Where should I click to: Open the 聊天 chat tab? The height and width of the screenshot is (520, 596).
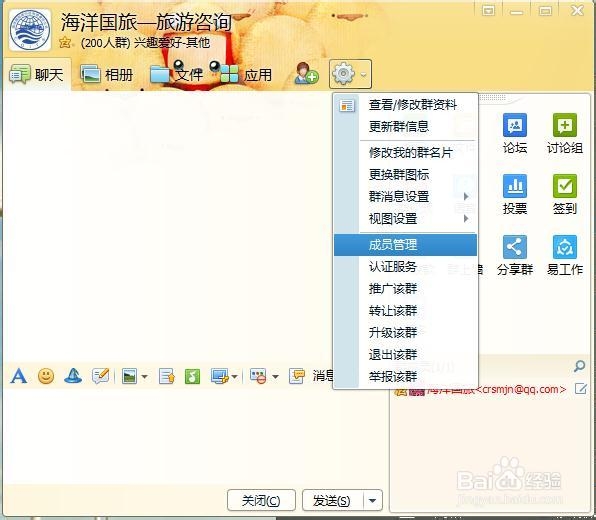36,75
